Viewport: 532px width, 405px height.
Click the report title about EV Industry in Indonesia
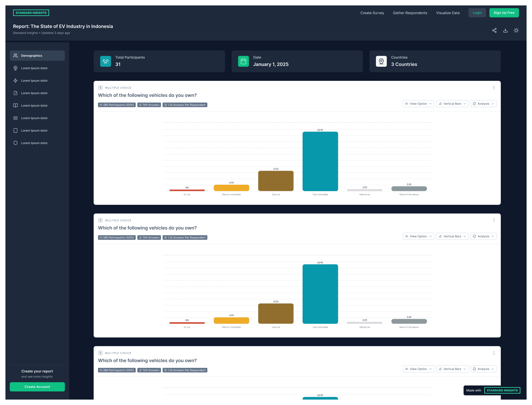click(63, 26)
